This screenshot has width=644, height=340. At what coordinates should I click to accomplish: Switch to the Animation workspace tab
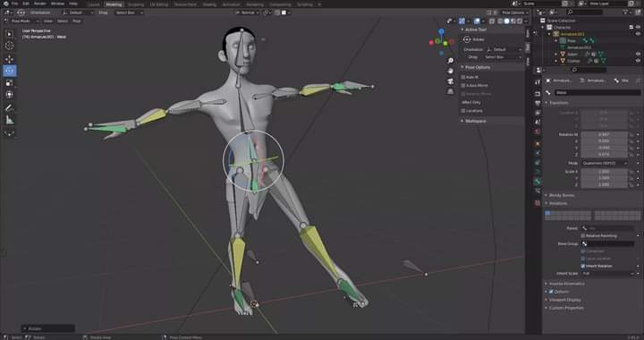click(231, 4)
